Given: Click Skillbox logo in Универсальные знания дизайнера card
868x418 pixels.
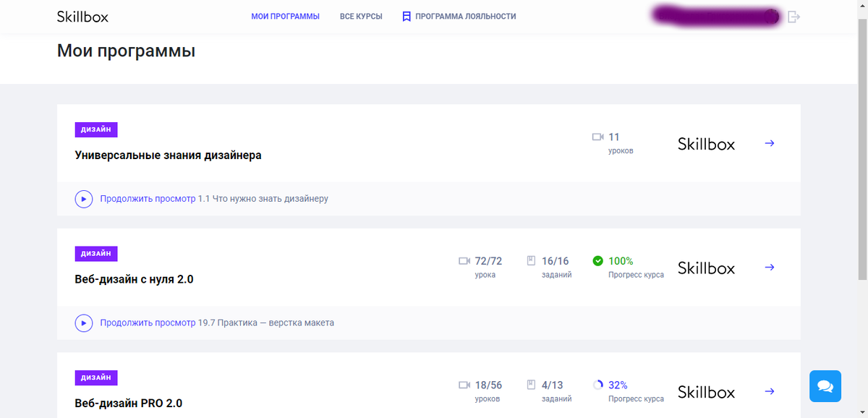Looking at the screenshot, I should click(x=706, y=144).
